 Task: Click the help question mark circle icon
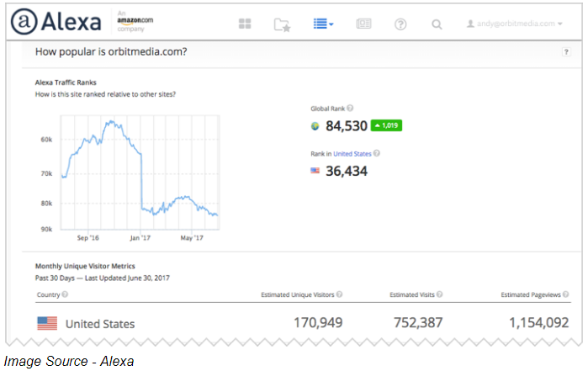coord(400,24)
